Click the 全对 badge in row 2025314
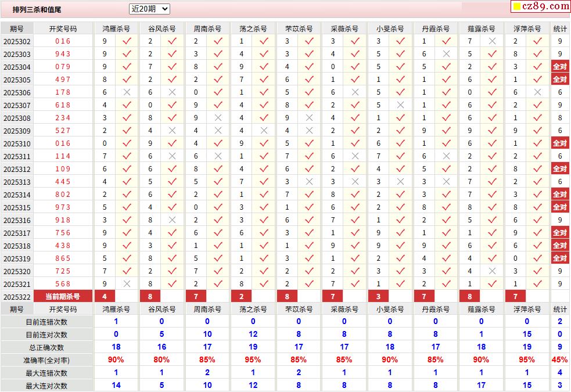 click(x=560, y=195)
